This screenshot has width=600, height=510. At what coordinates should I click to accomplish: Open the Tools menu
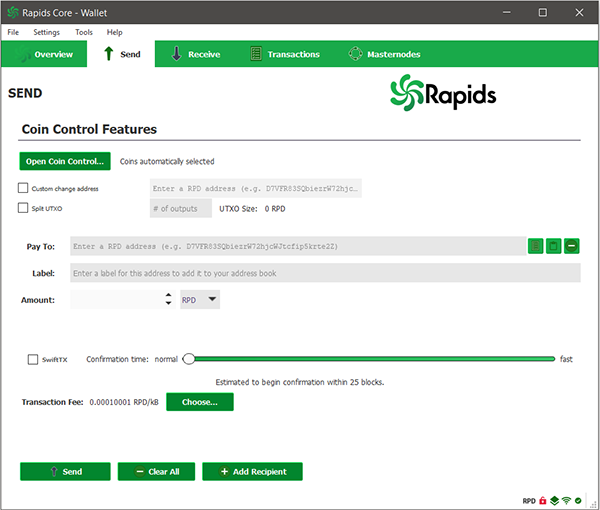click(x=84, y=32)
